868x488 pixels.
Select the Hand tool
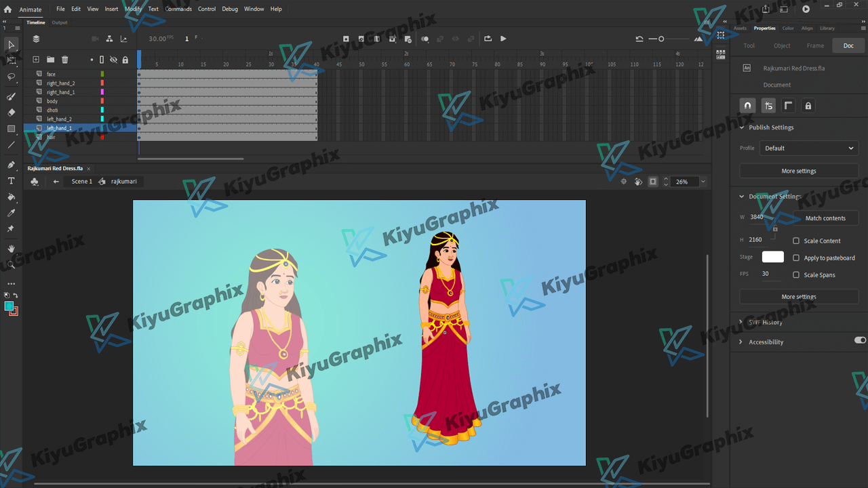[11, 249]
